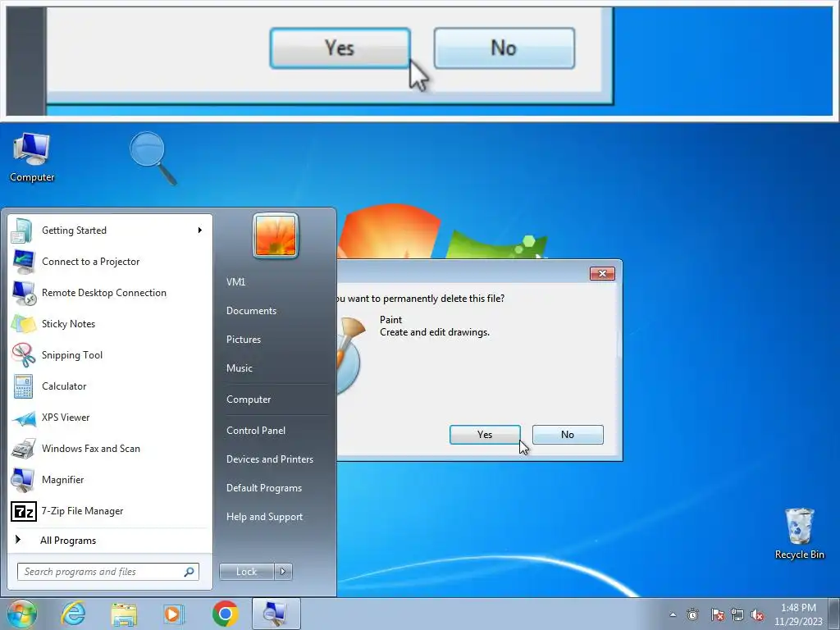The width and height of the screenshot is (840, 630).
Task: Click the Windows Start orb
Action: [x=22, y=614]
